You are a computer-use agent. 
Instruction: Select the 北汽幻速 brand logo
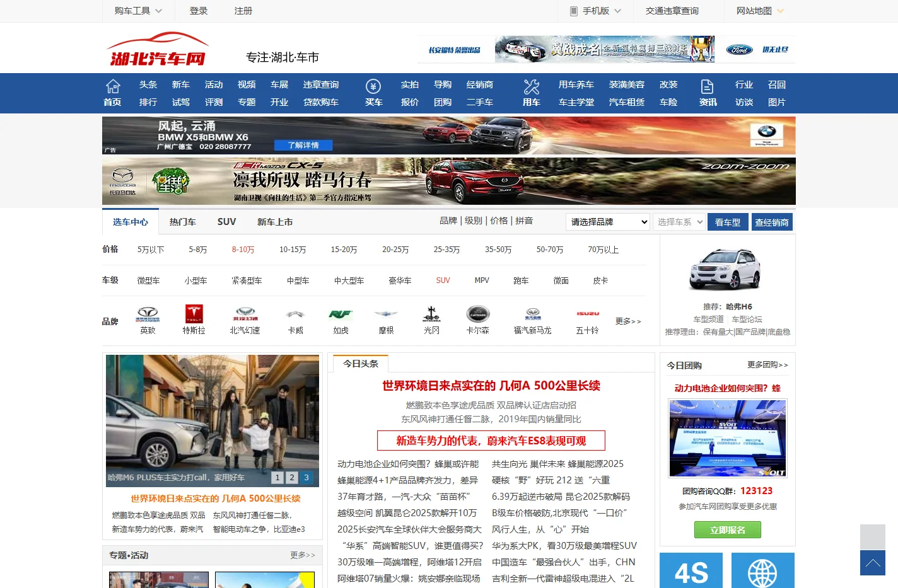point(245,314)
